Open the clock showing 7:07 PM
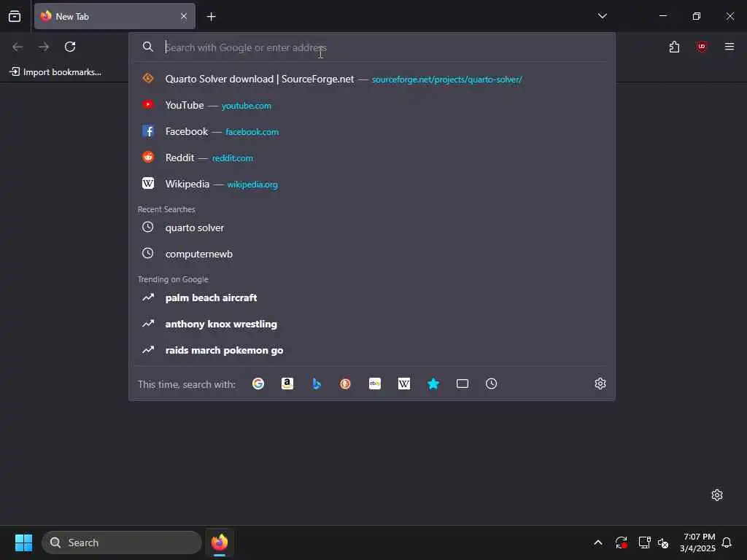747x560 pixels. click(x=697, y=542)
